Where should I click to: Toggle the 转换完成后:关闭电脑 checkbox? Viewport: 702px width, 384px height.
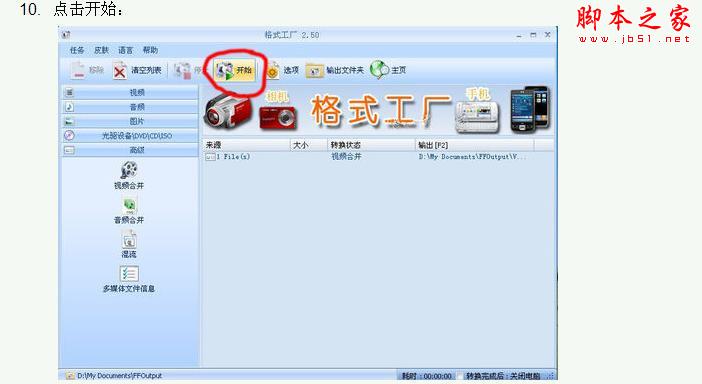(461, 376)
